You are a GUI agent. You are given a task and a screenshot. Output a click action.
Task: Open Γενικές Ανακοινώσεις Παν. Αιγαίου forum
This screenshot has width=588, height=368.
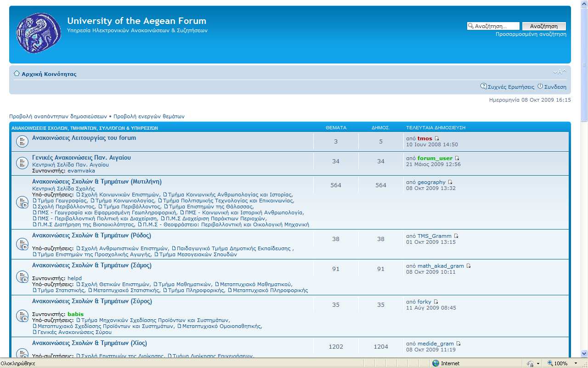click(81, 158)
